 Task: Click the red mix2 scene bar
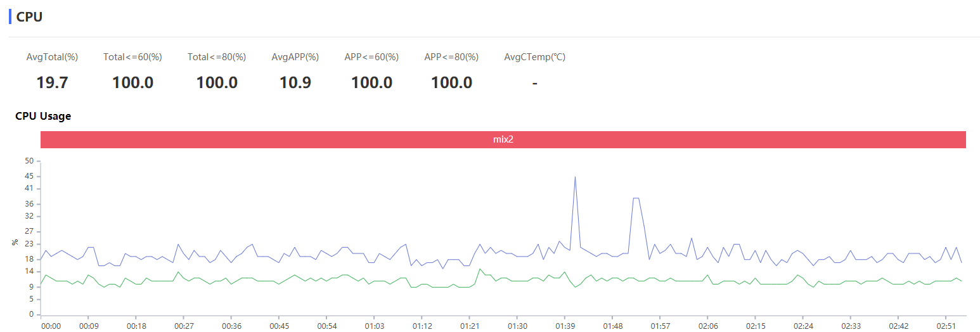click(x=503, y=139)
